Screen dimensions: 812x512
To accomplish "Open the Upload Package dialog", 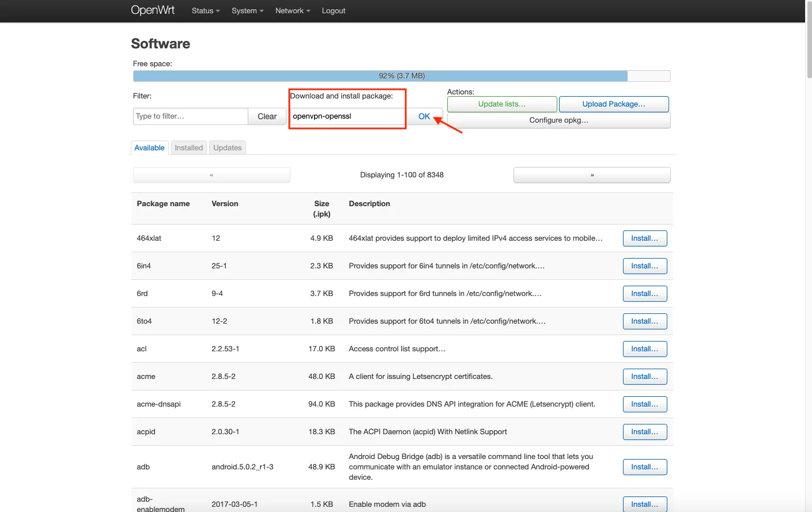I will 613,104.
